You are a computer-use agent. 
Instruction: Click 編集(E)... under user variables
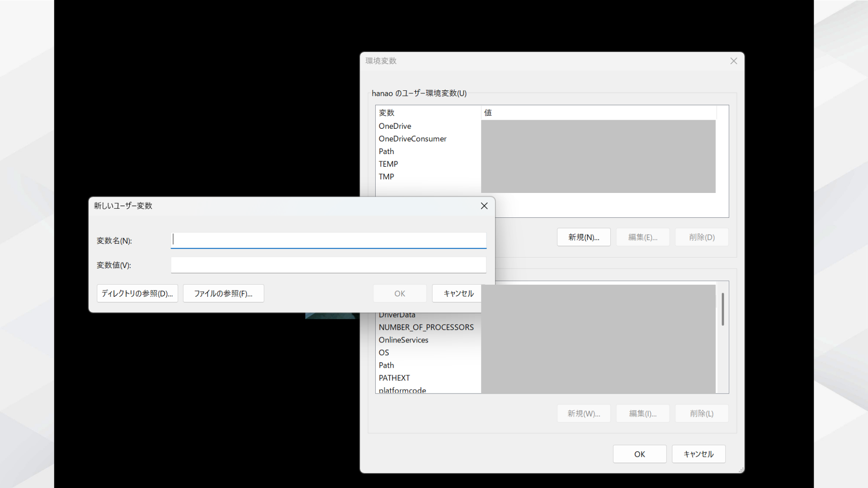click(643, 237)
